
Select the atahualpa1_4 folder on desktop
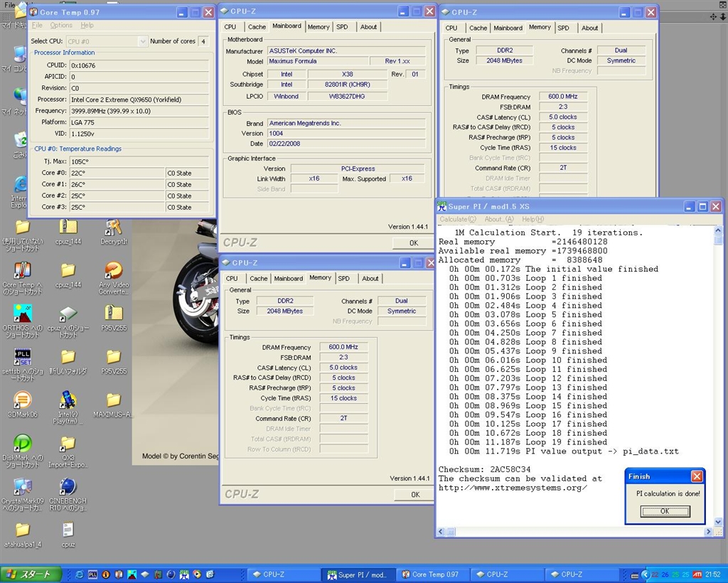pos(22,530)
